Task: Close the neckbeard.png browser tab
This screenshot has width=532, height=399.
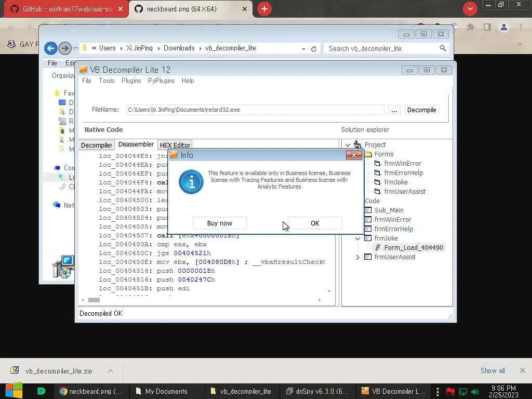Action: pos(245,9)
